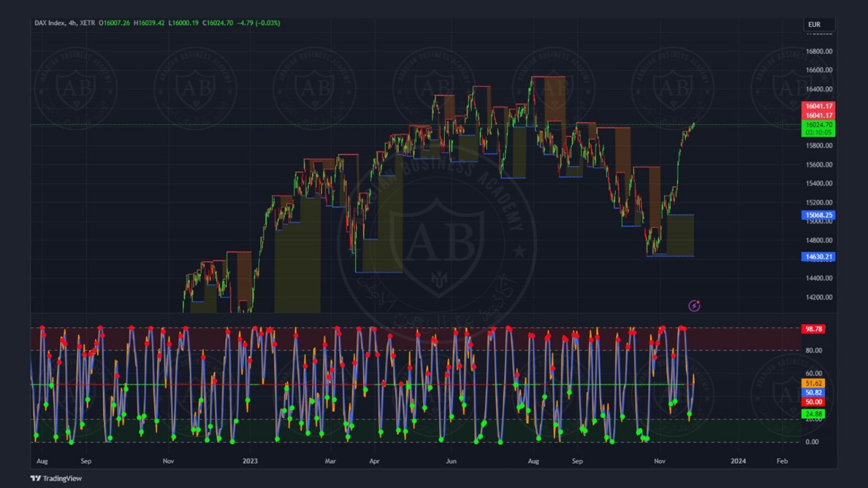This screenshot has height=488, width=868.
Task: Click the 14400.00 price axis label
Action: pos(819,278)
